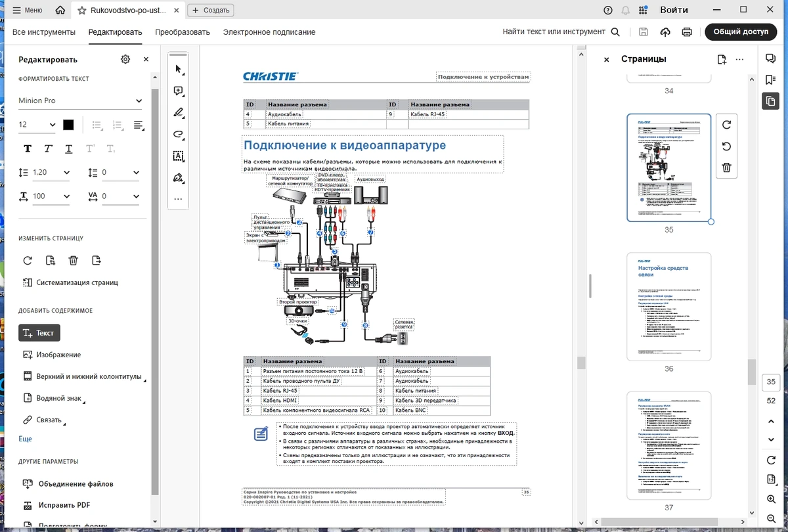Open Страницы panel more options
This screenshot has height=532, width=788.
(x=740, y=59)
